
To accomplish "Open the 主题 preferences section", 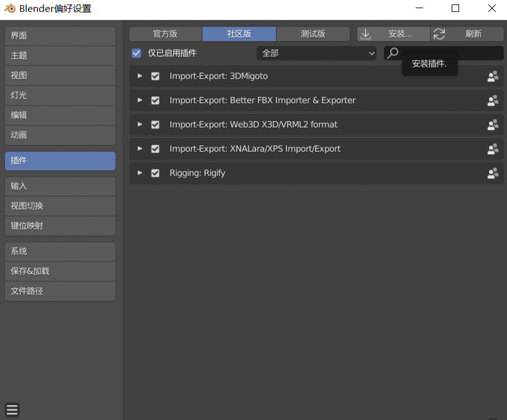I will (x=60, y=56).
